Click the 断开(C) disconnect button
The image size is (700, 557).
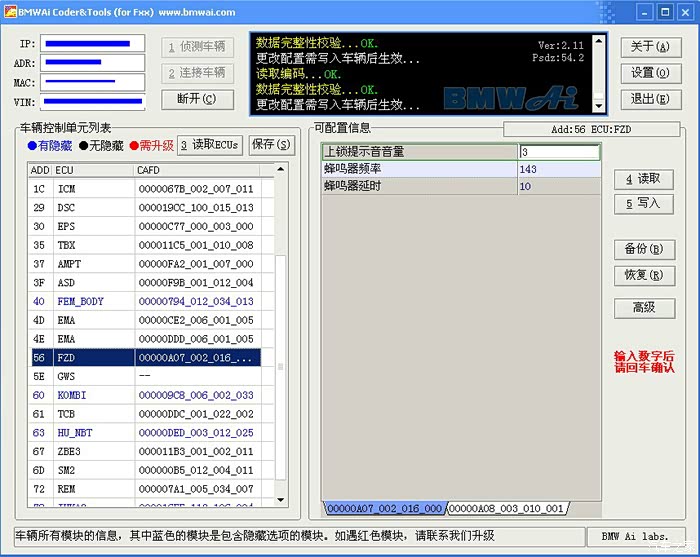(197, 99)
